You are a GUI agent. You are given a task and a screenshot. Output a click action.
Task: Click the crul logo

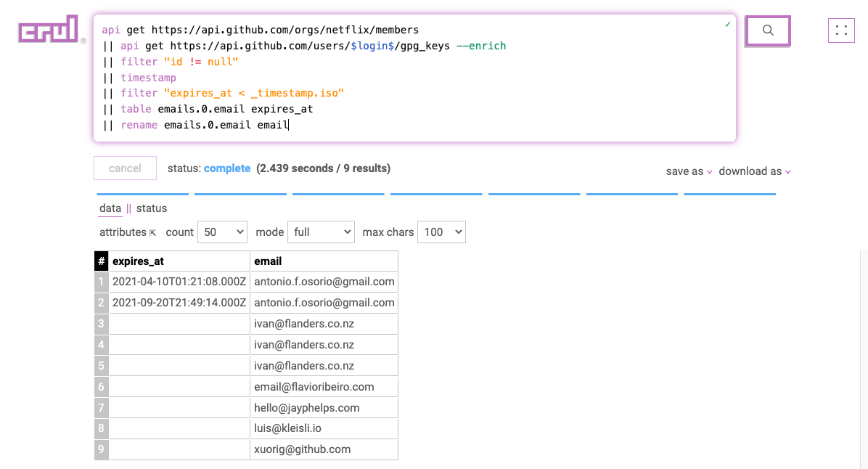(48, 29)
